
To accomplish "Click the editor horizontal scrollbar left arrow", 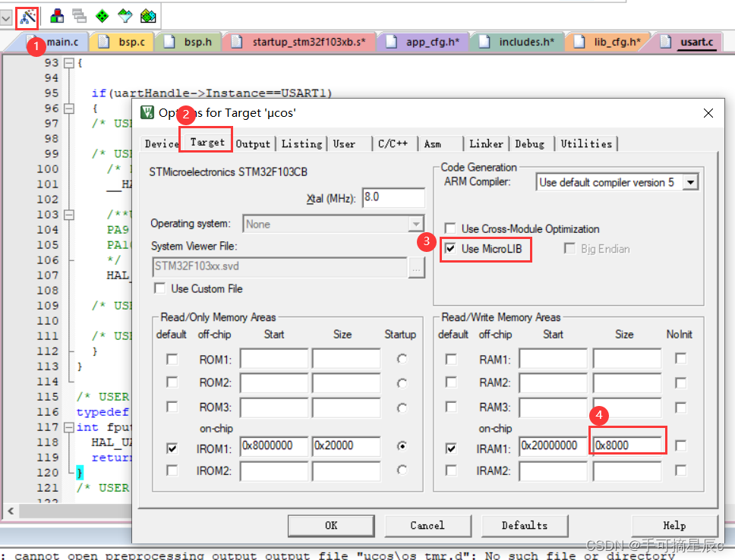I will click(11, 511).
